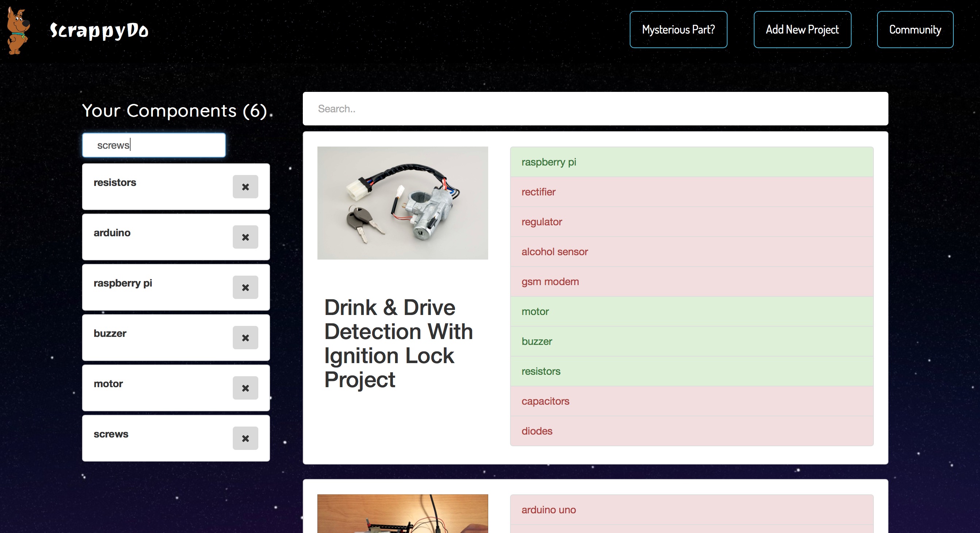Viewport: 980px width, 533px height.
Task: Click the Add New Project button
Action: click(x=802, y=30)
